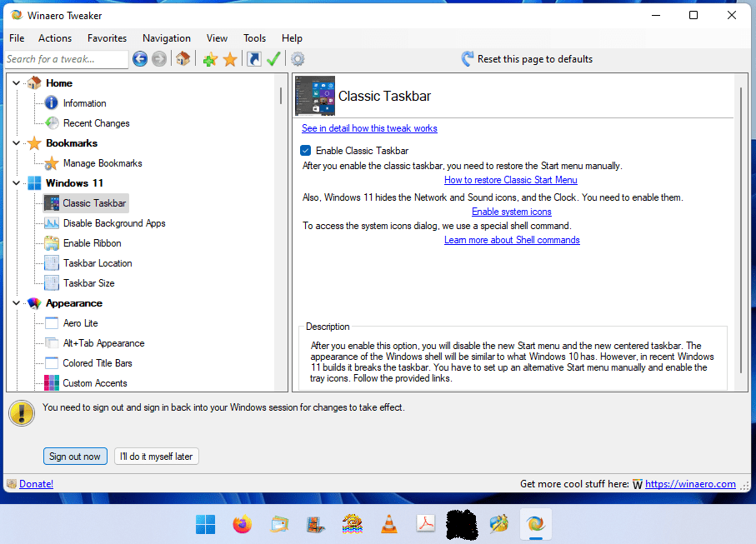Open the Favorites menu
Image resolution: width=756 pixels, height=544 pixels.
click(107, 38)
